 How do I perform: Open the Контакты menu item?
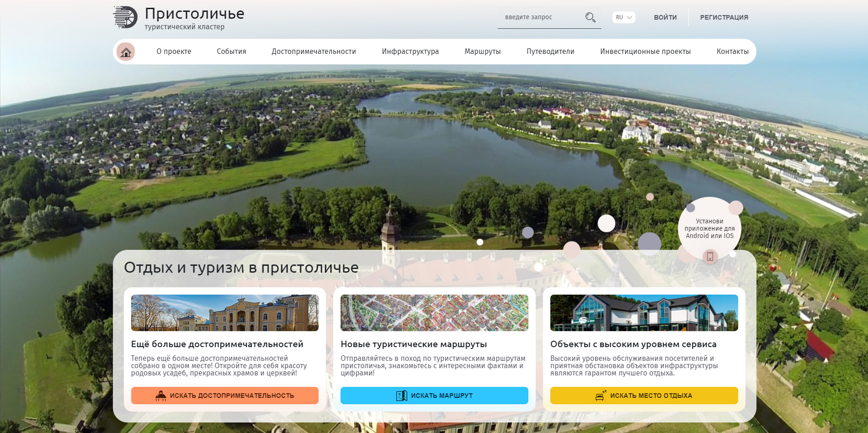pos(732,52)
